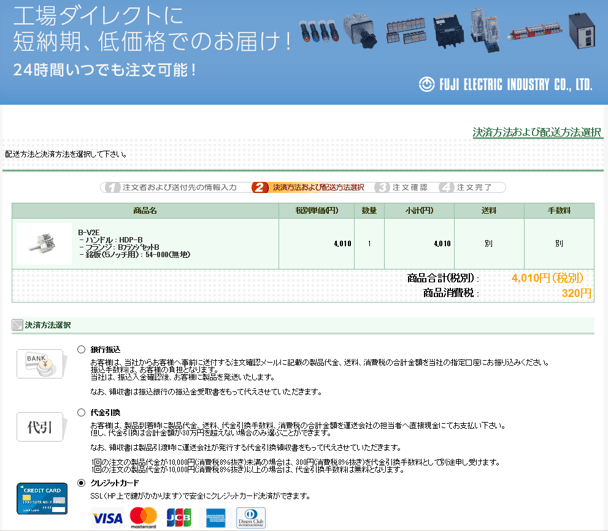The width and height of the screenshot is (608, 531).
Task: Click the B-V2E product name text
Action: tap(89, 232)
